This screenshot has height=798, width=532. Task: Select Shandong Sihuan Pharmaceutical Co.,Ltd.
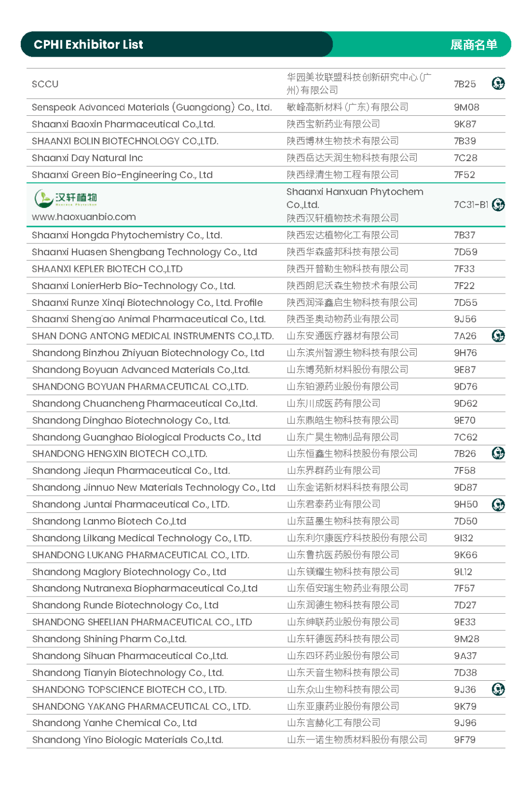(x=130, y=656)
